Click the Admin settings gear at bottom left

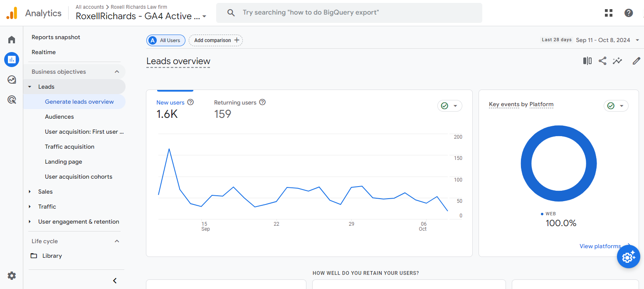coord(11,276)
